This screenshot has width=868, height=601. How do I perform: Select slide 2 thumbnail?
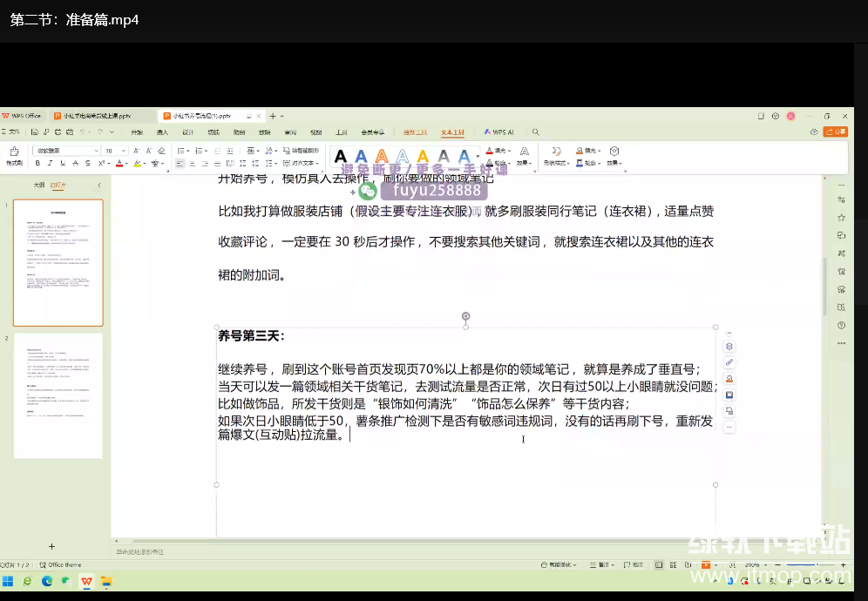58,395
